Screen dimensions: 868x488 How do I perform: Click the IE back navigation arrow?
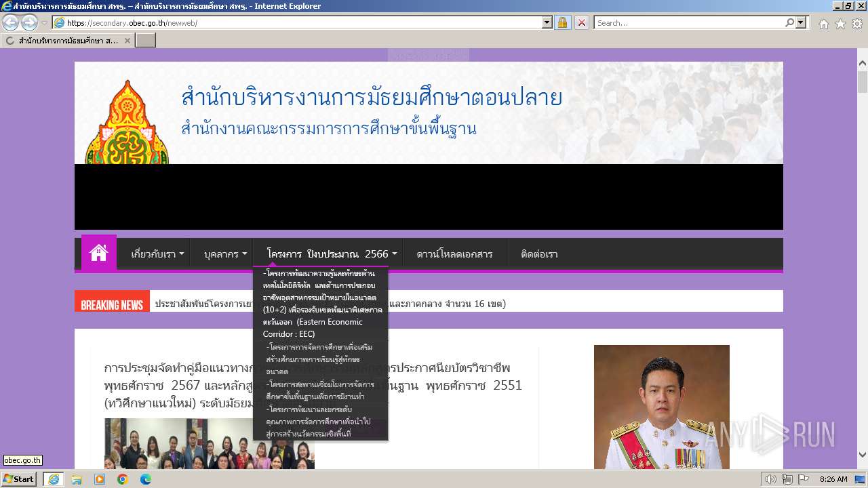[10, 22]
